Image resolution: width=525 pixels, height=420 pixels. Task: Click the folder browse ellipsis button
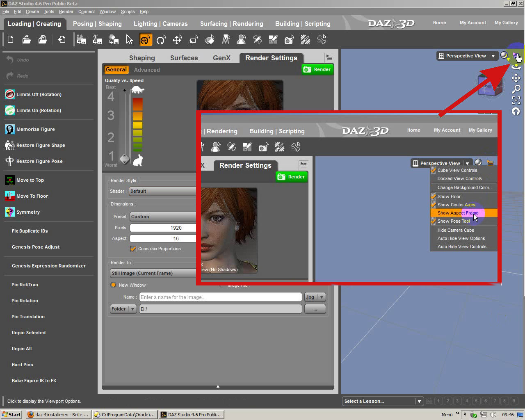pos(315,309)
